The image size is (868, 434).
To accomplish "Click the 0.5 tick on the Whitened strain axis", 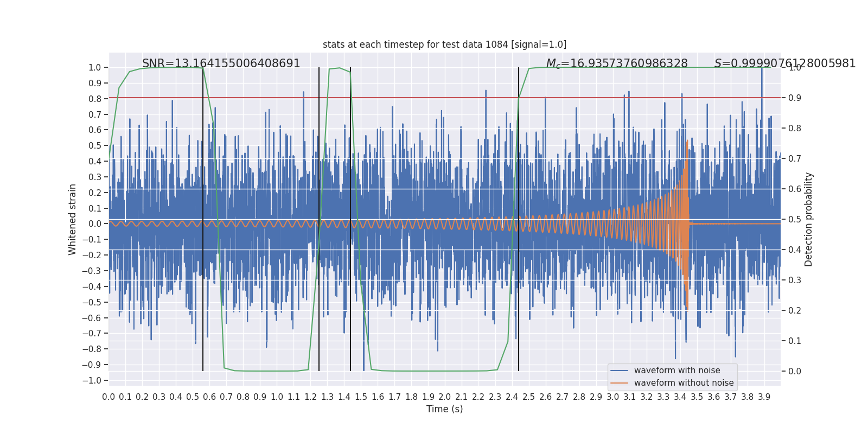I will (95, 145).
